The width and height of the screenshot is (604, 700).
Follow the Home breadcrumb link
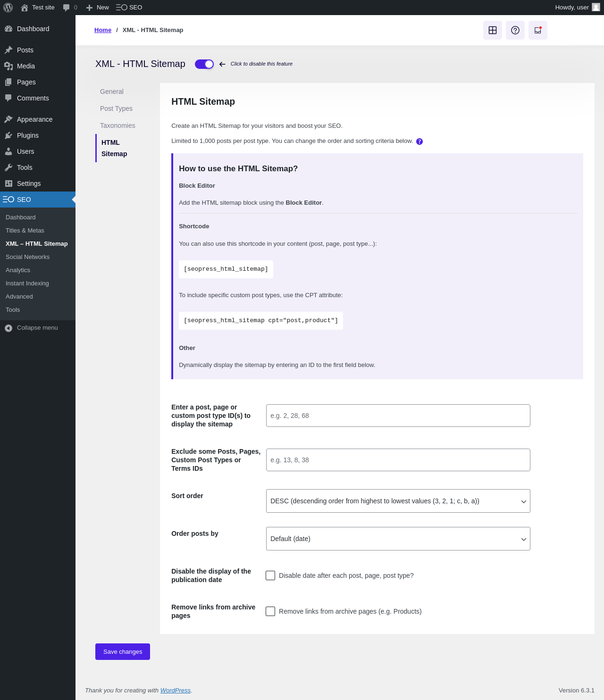(x=103, y=30)
